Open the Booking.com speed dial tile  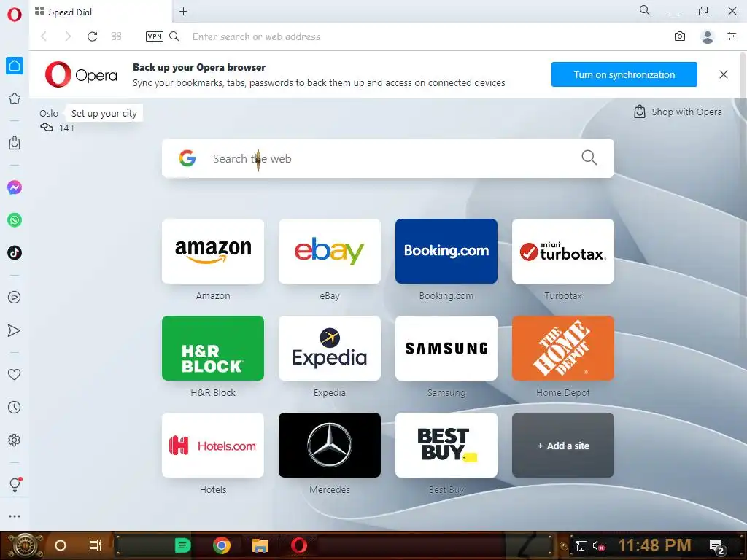click(x=446, y=251)
